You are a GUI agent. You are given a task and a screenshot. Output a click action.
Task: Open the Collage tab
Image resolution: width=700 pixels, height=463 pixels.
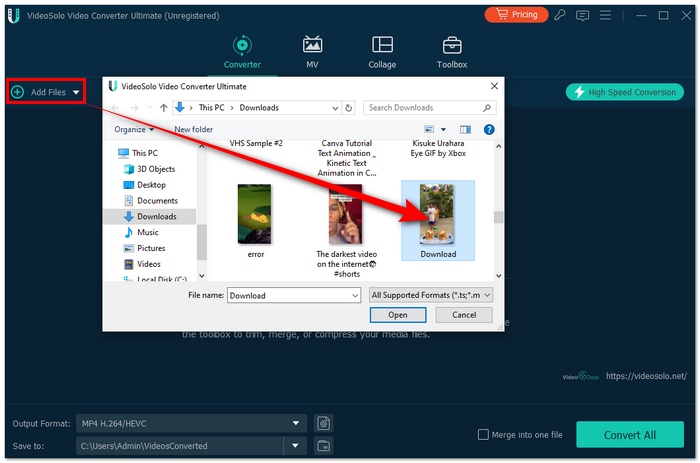[x=382, y=52]
